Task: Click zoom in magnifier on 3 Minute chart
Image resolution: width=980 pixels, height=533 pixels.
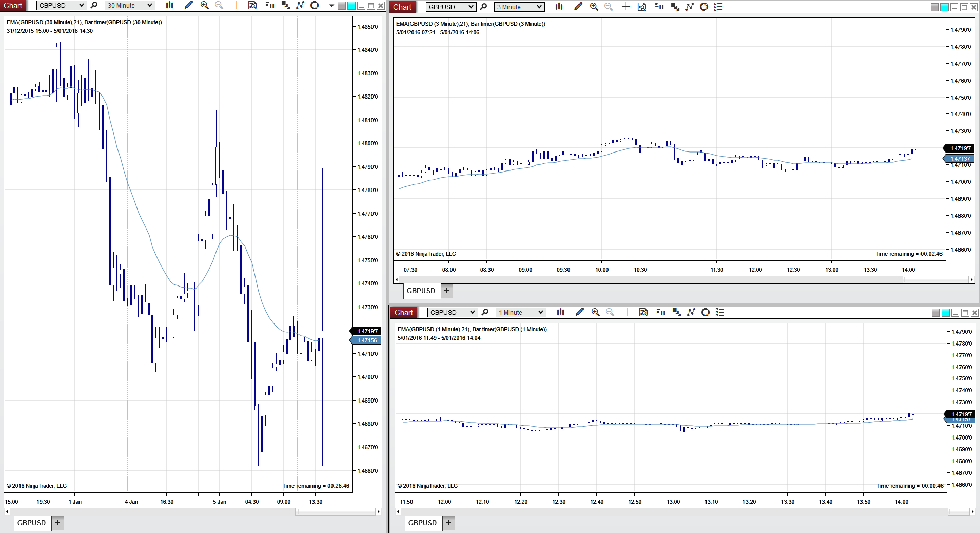Action: (594, 7)
